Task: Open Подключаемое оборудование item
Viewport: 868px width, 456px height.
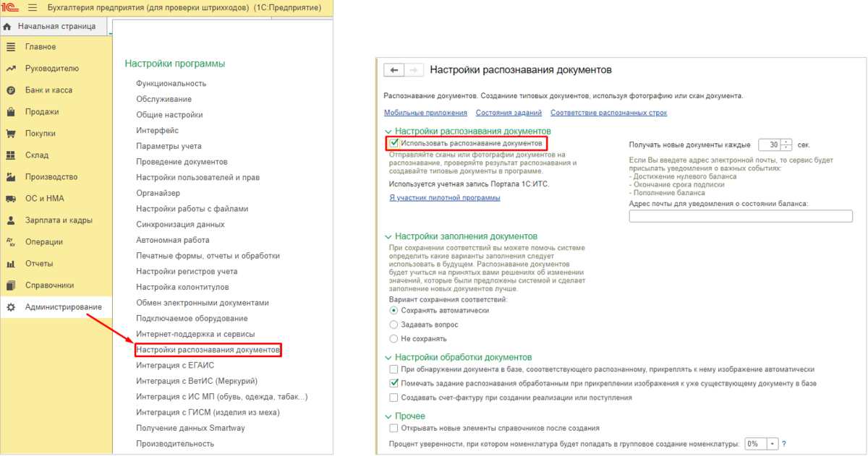Action: click(192, 319)
